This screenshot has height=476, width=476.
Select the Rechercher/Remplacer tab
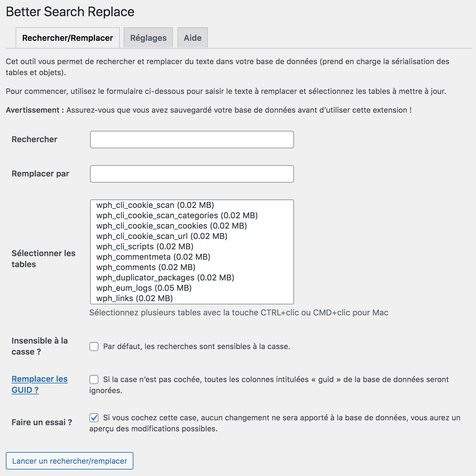click(x=67, y=38)
